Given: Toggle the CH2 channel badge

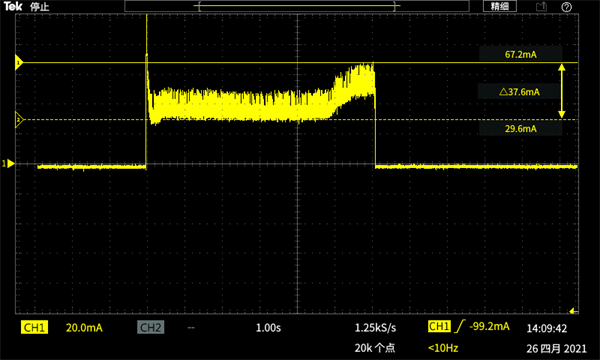Looking at the screenshot, I should (x=150, y=327).
